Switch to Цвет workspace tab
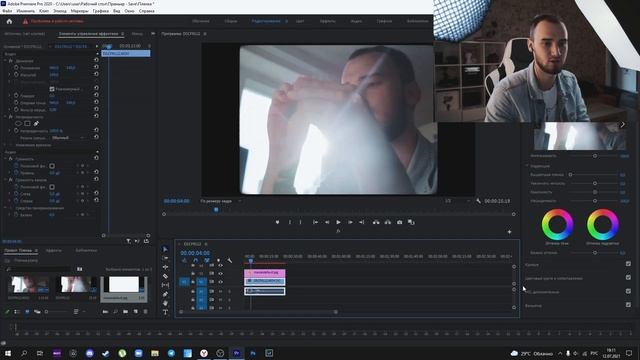640x360 pixels. 300,21
